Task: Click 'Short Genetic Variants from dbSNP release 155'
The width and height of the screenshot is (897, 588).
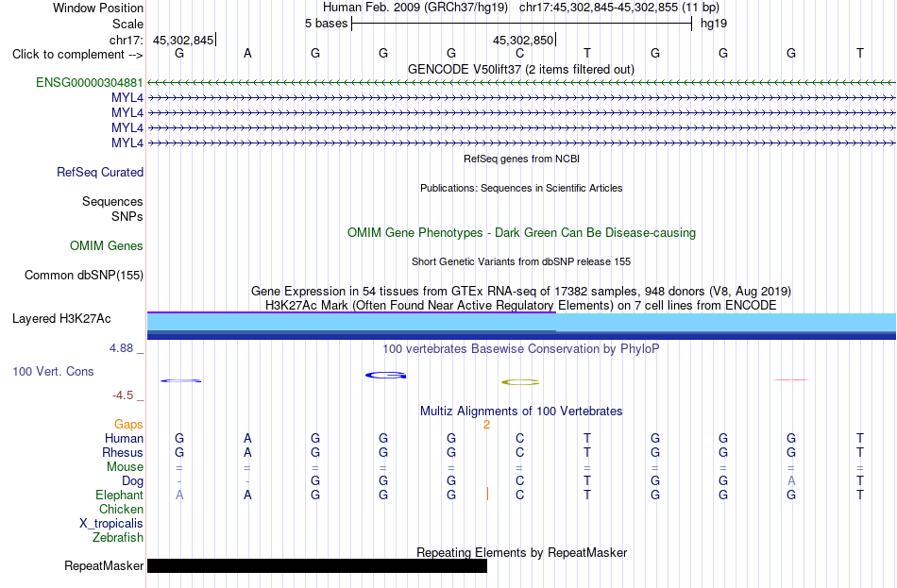Action: [521, 262]
